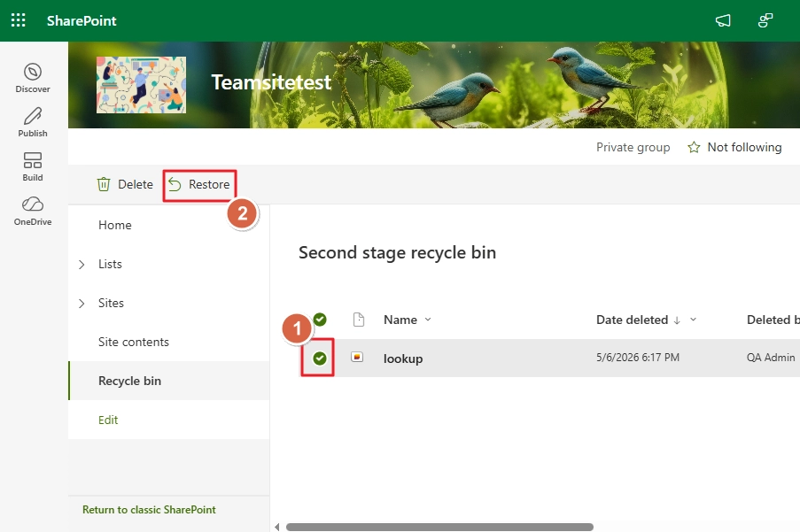The image size is (800, 532).
Task: Click the 5/6/2026 6:17 PM date cell
Action: tap(638, 358)
